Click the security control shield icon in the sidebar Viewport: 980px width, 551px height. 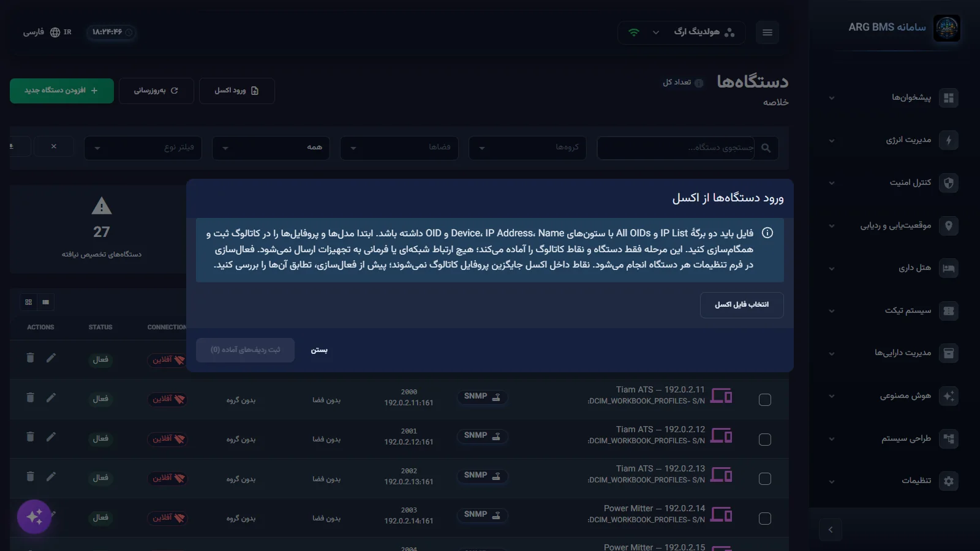tap(949, 182)
